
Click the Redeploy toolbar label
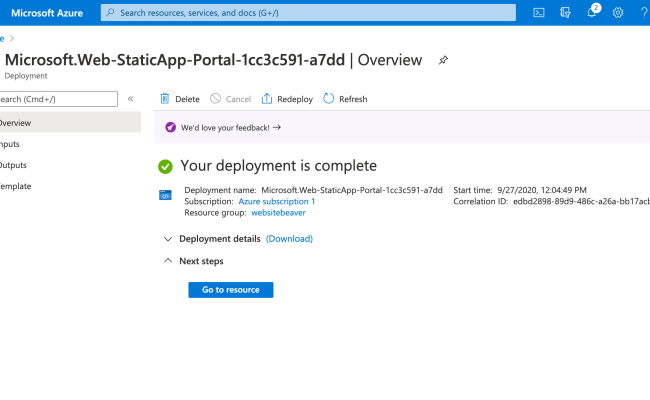coord(295,99)
